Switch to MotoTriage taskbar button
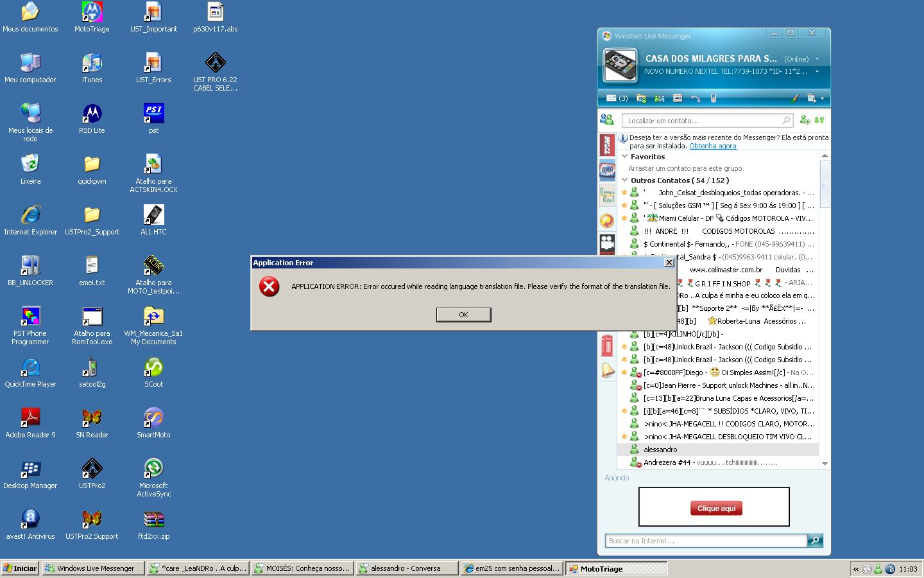The height and width of the screenshot is (578, 924). click(616, 568)
